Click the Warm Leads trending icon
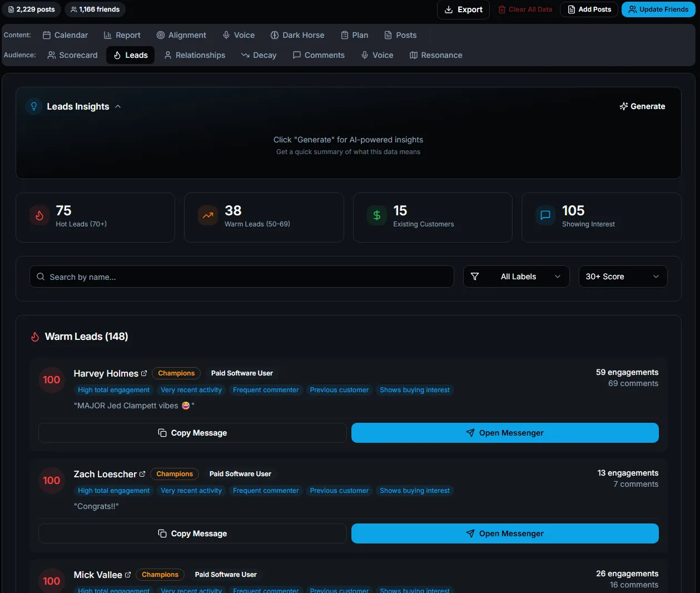 [208, 215]
